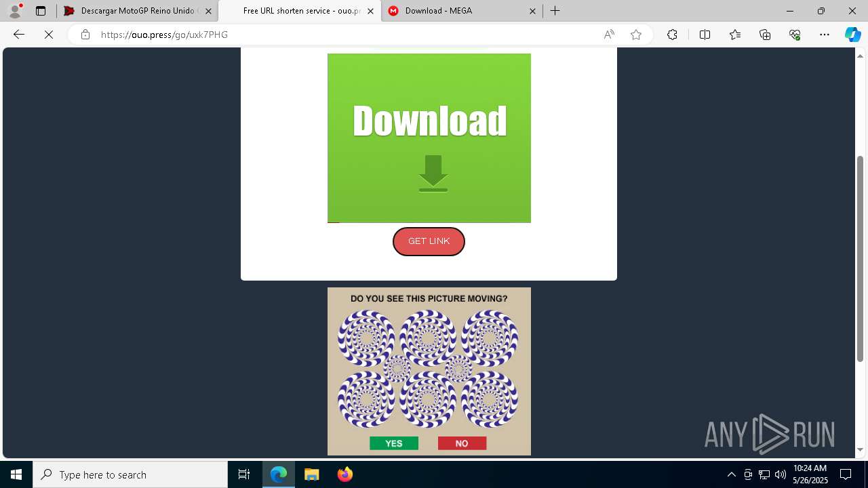This screenshot has height=488, width=868.
Task: Click the taskbar search box
Action: tap(130, 474)
